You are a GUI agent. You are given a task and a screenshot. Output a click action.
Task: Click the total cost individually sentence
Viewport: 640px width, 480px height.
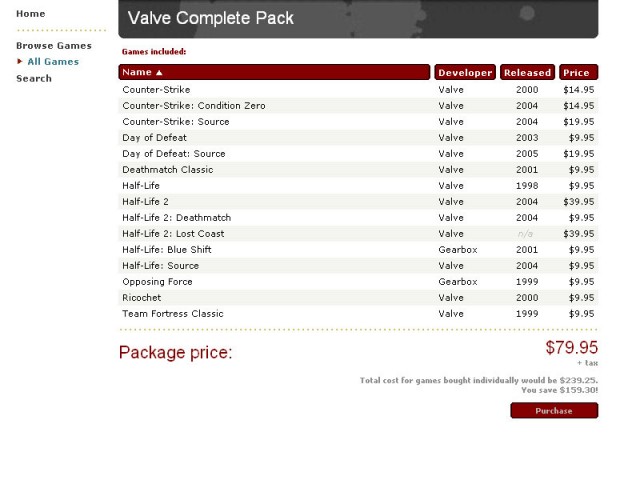(479, 380)
